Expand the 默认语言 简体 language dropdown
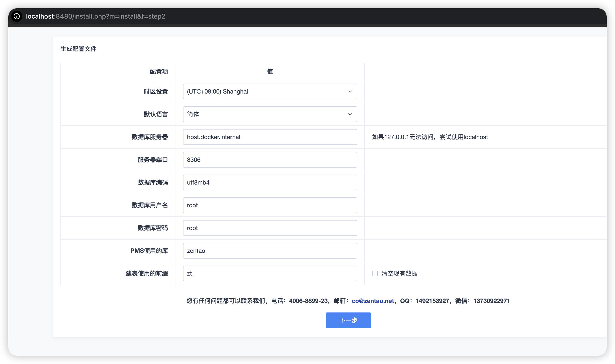 click(x=269, y=114)
